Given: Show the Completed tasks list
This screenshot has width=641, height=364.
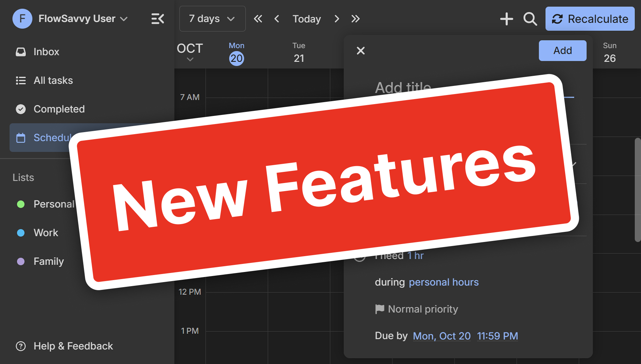Looking at the screenshot, I should click(x=59, y=109).
